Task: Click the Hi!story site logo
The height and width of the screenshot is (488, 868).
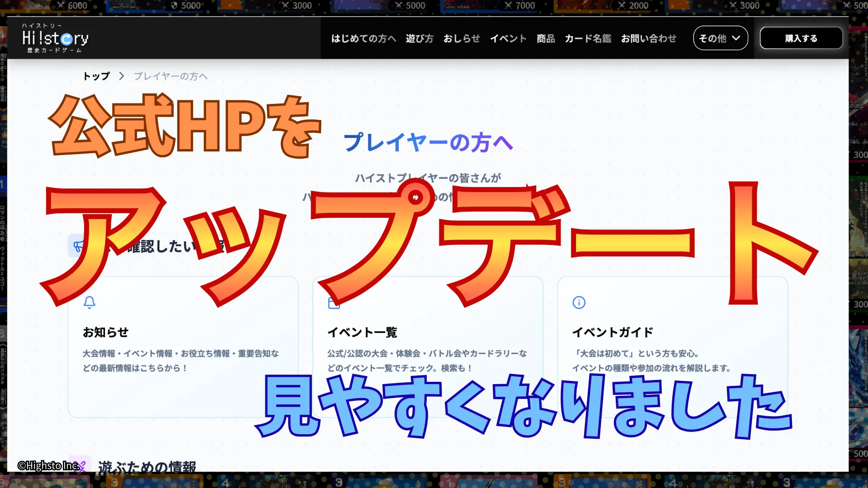Action: (x=54, y=38)
